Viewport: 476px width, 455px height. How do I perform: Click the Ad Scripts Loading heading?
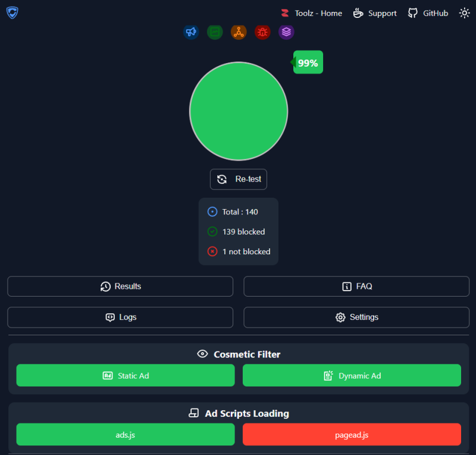point(247,414)
